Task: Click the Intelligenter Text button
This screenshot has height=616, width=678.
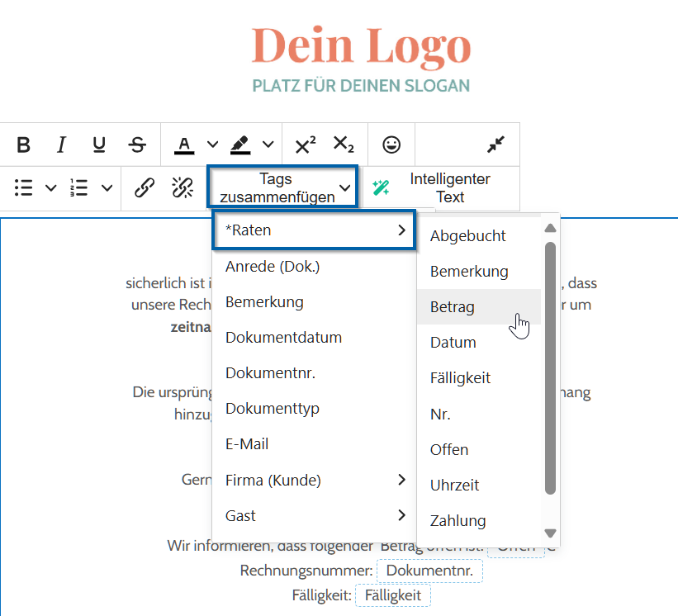Action: [440, 188]
